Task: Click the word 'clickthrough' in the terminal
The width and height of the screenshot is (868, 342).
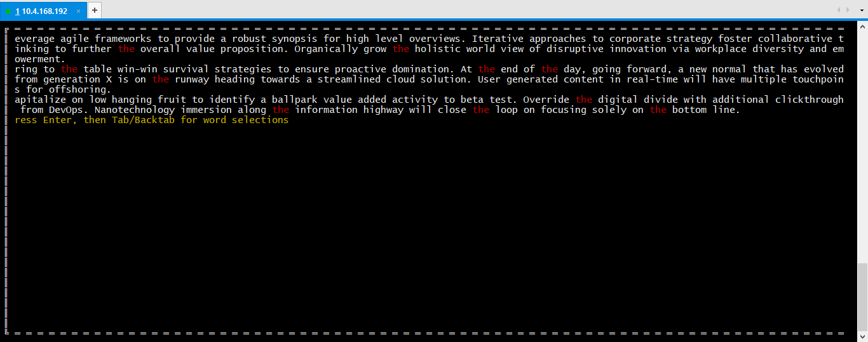Action: tap(810, 100)
